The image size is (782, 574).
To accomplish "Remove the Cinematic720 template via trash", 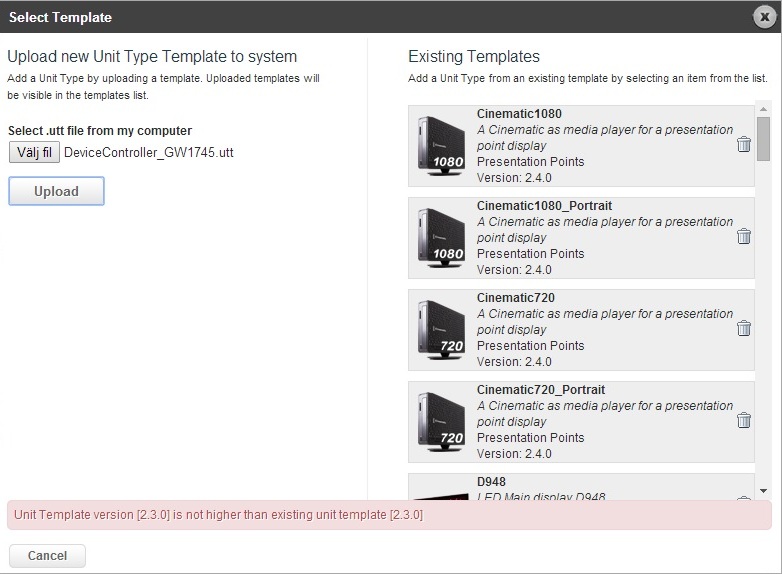I will (x=743, y=329).
